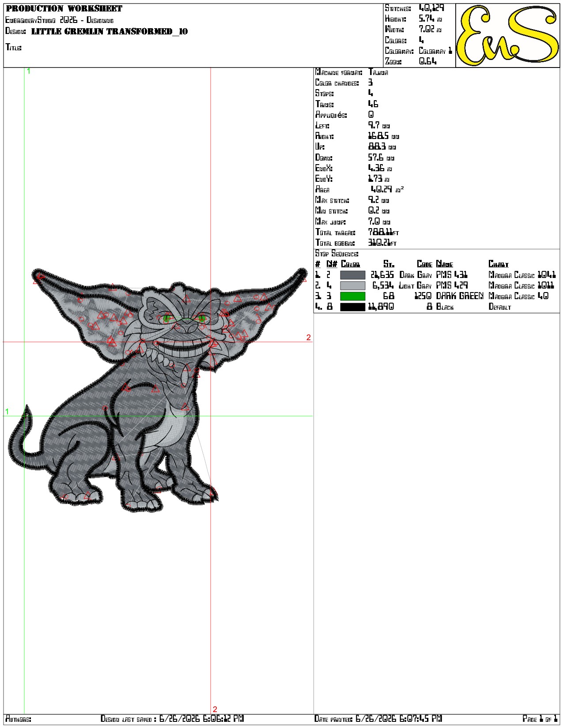Viewport: 563px width, 728px height.
Task: Click the 'Page 1 of 1' indicator
Action: [540, 719]
